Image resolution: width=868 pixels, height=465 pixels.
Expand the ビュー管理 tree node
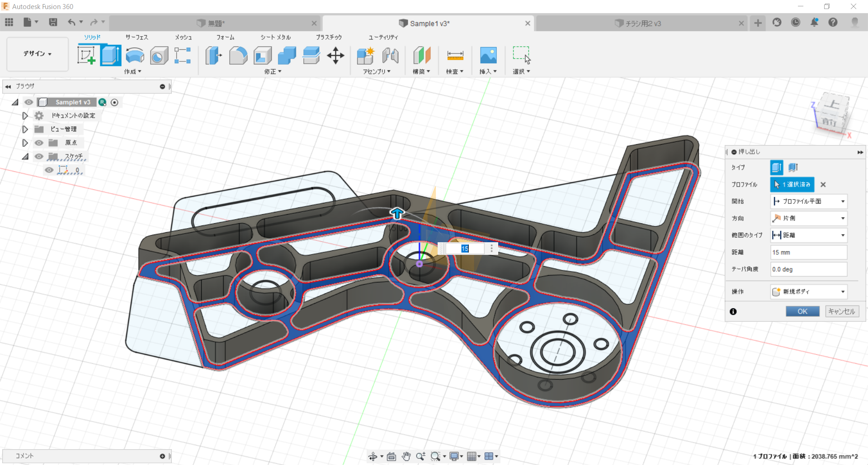point(25,129)
